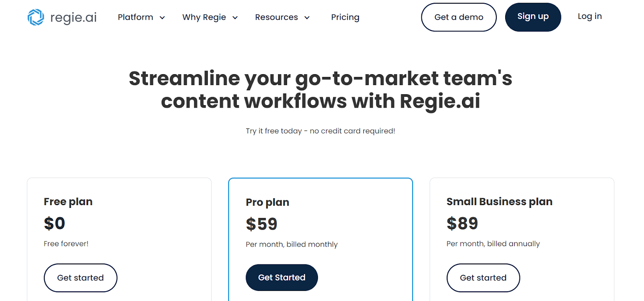
Task: Click the Get a demo button
Action: point(458,17)
